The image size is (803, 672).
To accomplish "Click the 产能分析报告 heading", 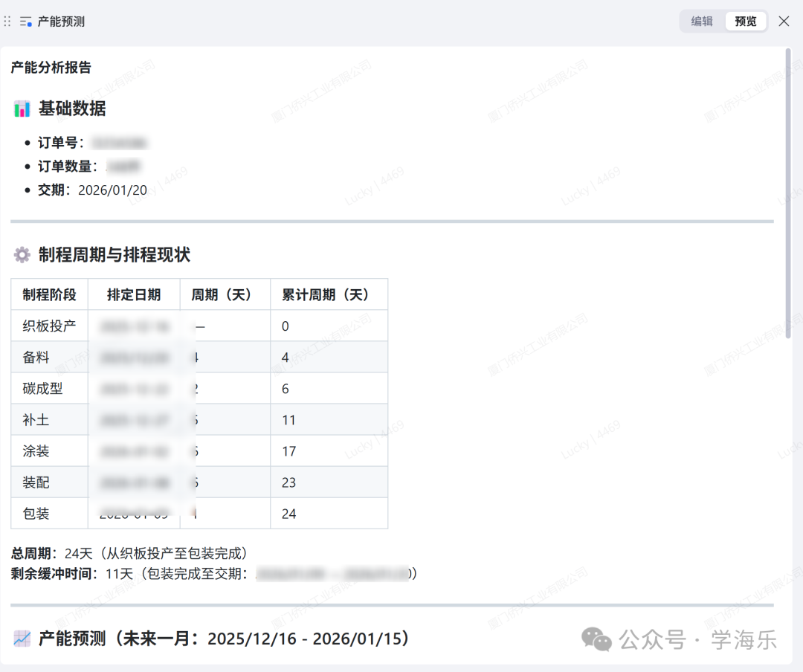I will (x=51, y=67).
